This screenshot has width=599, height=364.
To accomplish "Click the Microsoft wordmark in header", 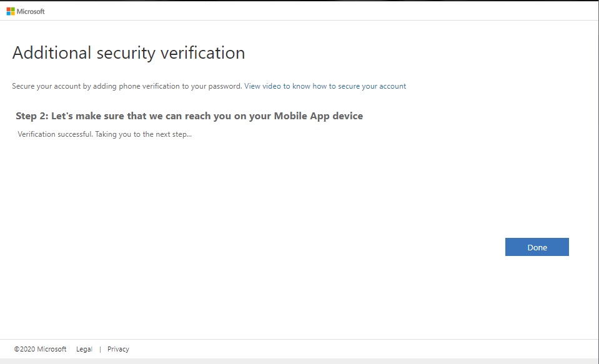I will 31,11.
